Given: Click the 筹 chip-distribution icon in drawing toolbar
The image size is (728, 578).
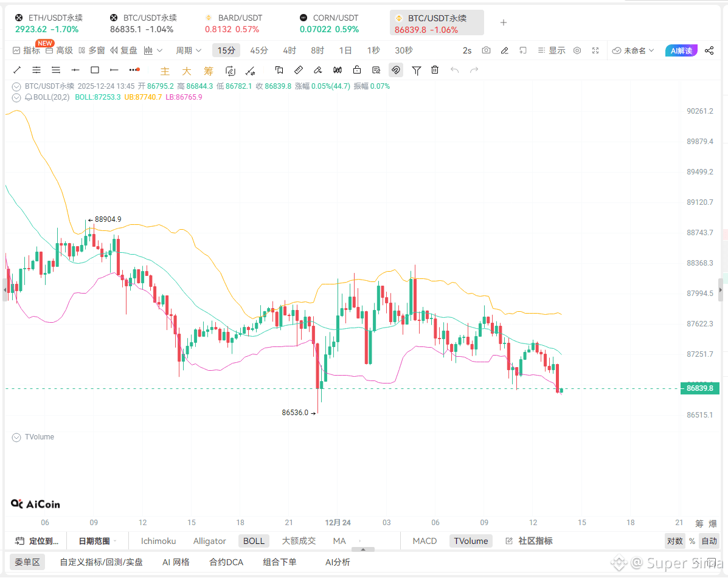Looking at the screenshot, I should point(209,71).
